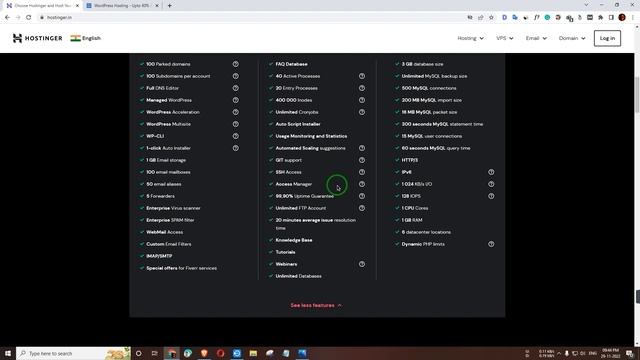
Task: Click the Special offers for Fiverr services text
Action: tap(182, 268)
